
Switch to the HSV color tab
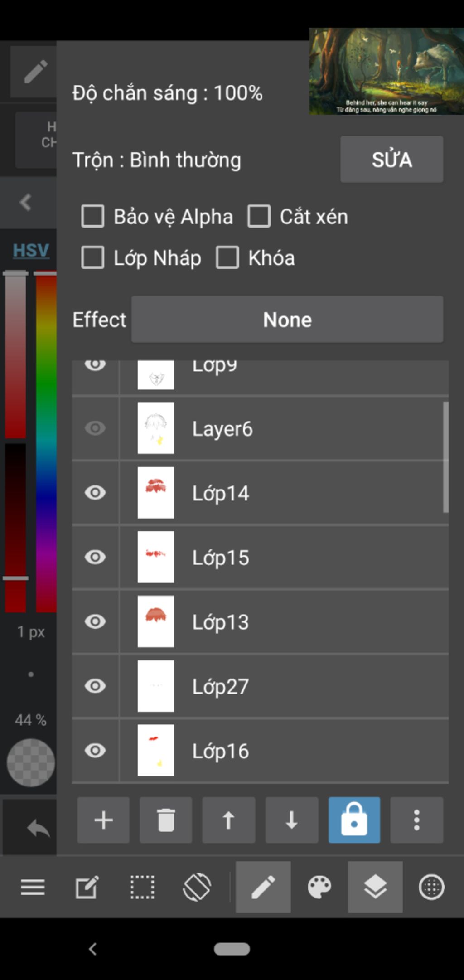coord(30,250)
